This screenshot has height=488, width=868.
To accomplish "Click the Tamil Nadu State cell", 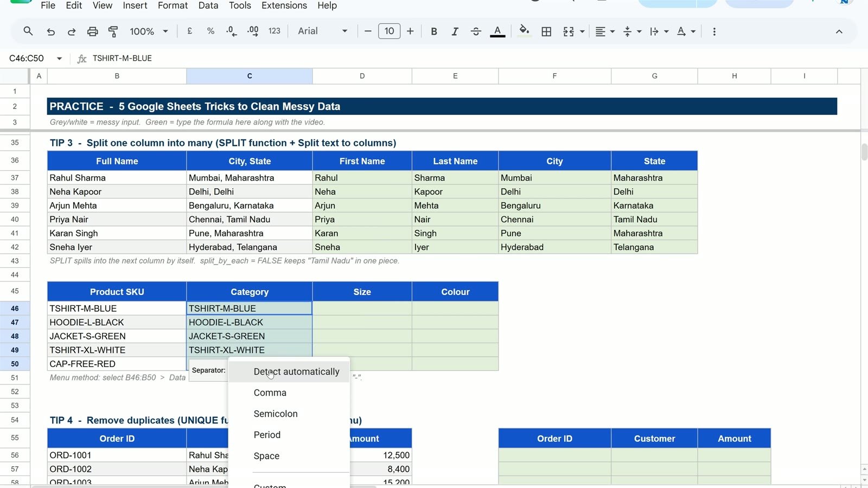I will pos(654,220).
